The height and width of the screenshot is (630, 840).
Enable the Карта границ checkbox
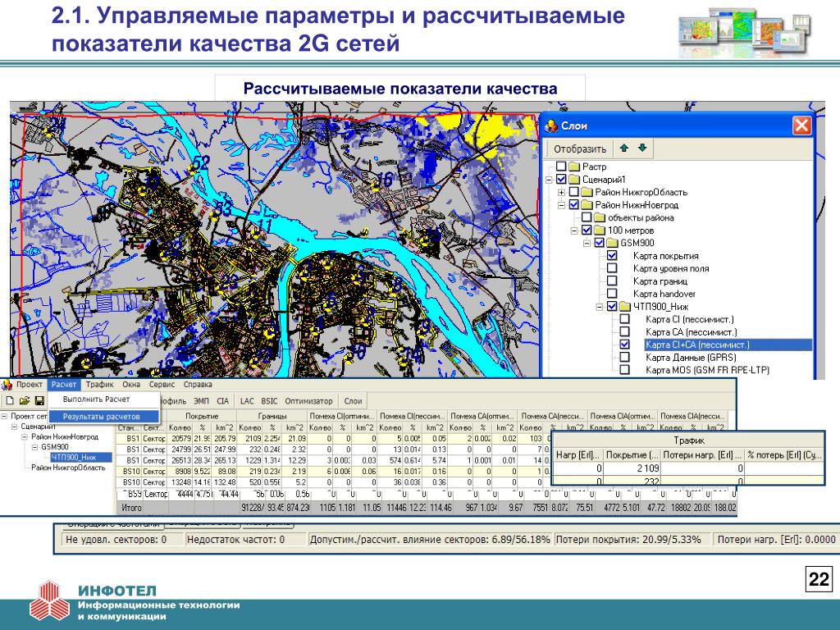pos(612,281)
